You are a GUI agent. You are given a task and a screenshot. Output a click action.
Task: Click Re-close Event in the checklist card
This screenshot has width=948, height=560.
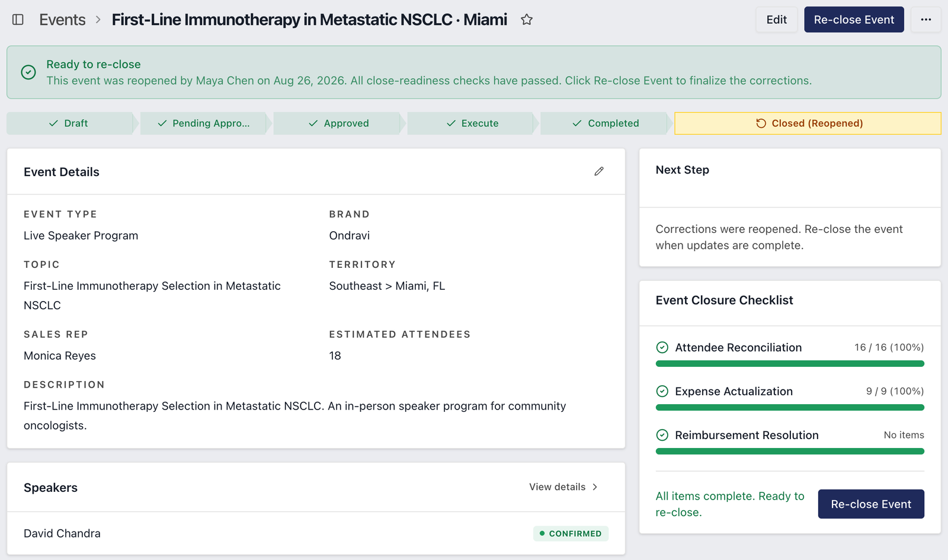click(871, 504)
